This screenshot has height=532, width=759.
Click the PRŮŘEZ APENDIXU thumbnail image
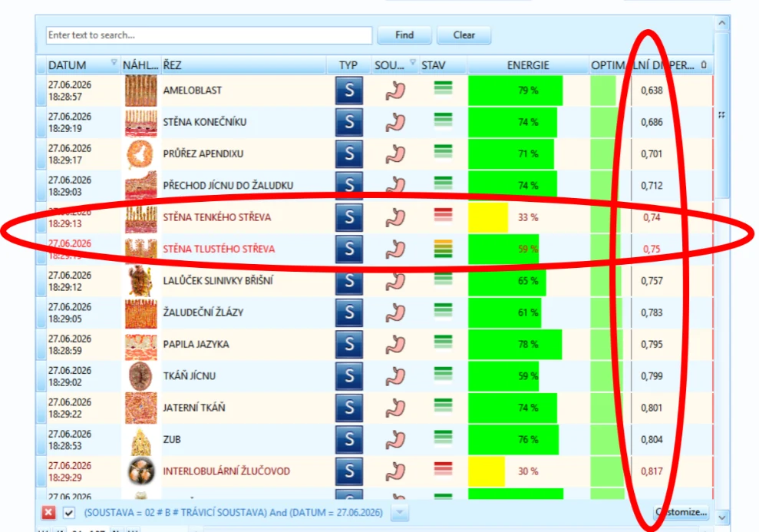pos(141,154)
